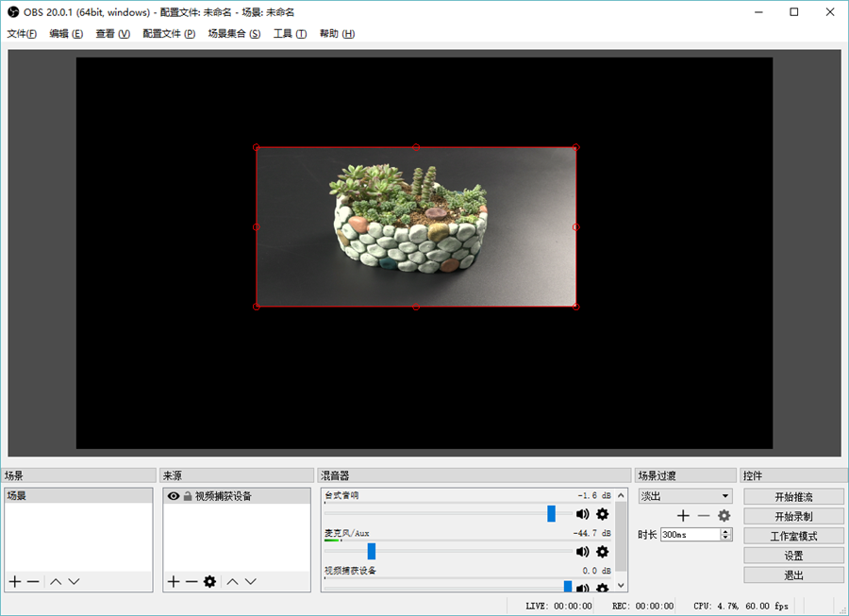Mute 台式音响 speaker icon
This screenshot has height=616, width=849.
582,514
